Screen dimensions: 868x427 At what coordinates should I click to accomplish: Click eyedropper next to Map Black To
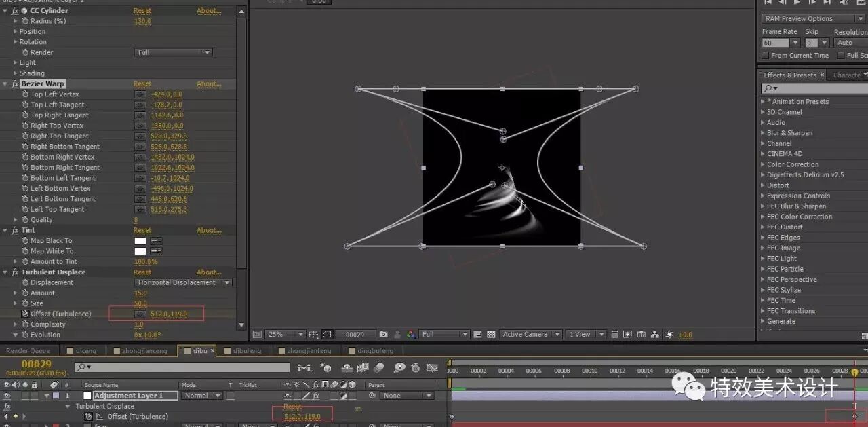pos(156,241)
